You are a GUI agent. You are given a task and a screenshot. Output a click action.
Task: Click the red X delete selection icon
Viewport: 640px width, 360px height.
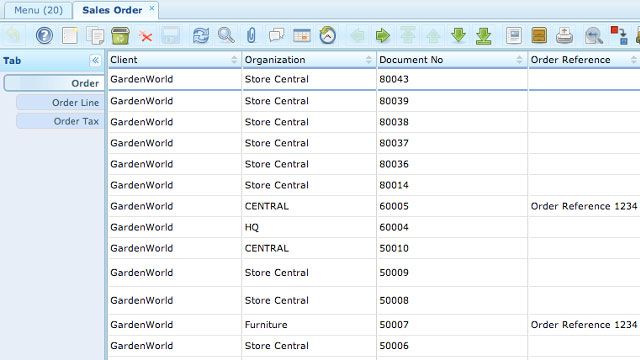coord(146,36)
